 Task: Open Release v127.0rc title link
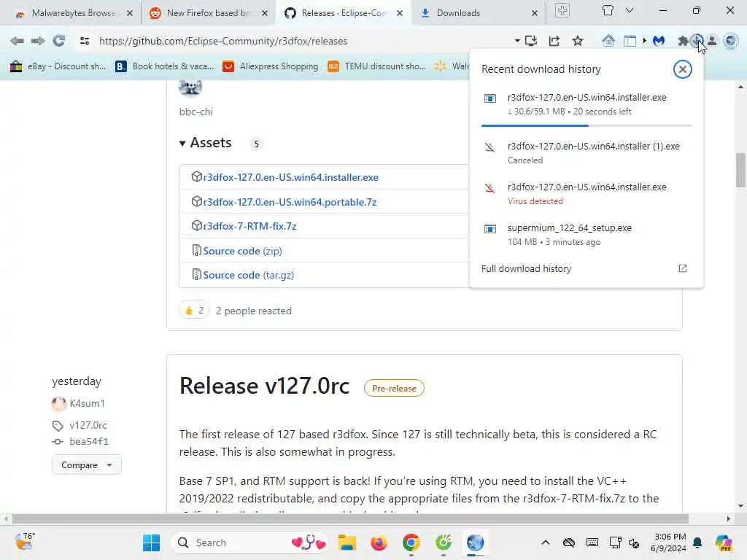click(264, 386)
